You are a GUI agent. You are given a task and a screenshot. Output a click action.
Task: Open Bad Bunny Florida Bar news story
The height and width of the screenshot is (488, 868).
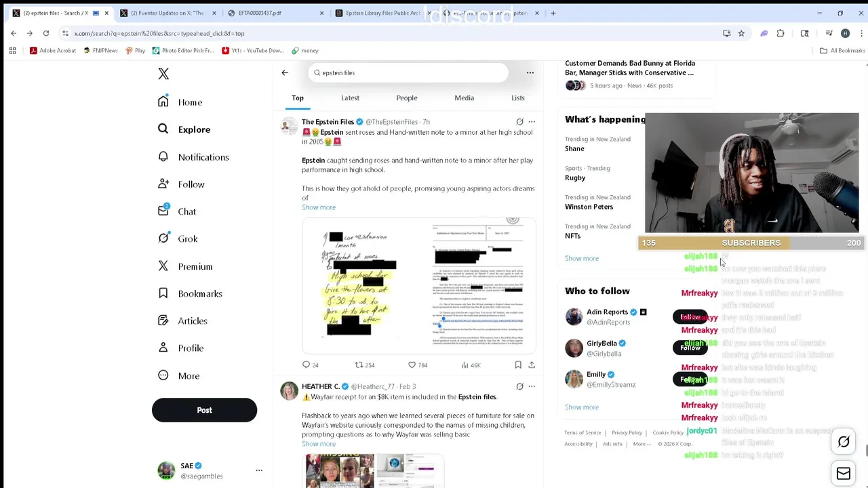coord(630,68)
